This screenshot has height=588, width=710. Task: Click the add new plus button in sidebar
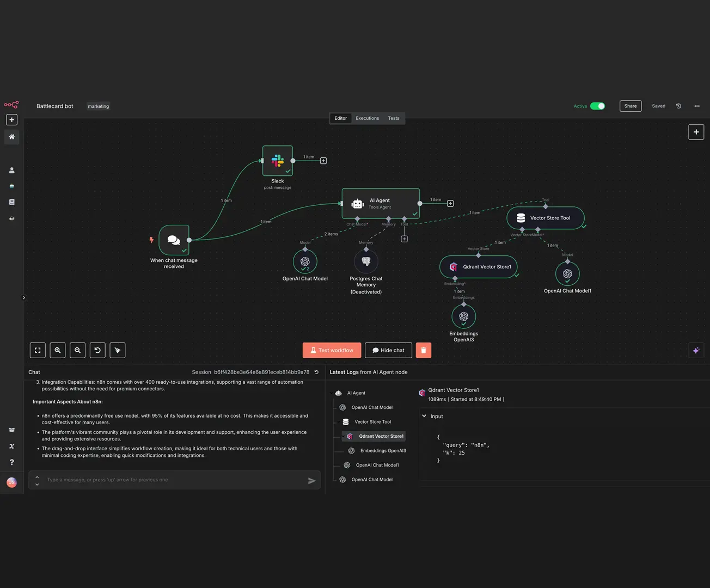[x=11, y=120]
